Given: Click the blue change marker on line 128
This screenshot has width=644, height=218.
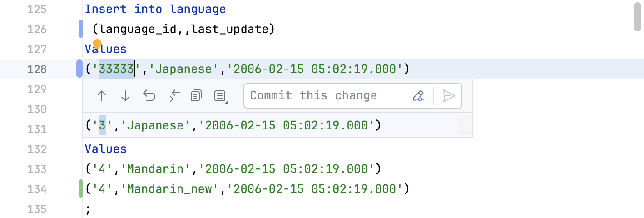Looking at the screenshot, I should click(x=80, y=69).
